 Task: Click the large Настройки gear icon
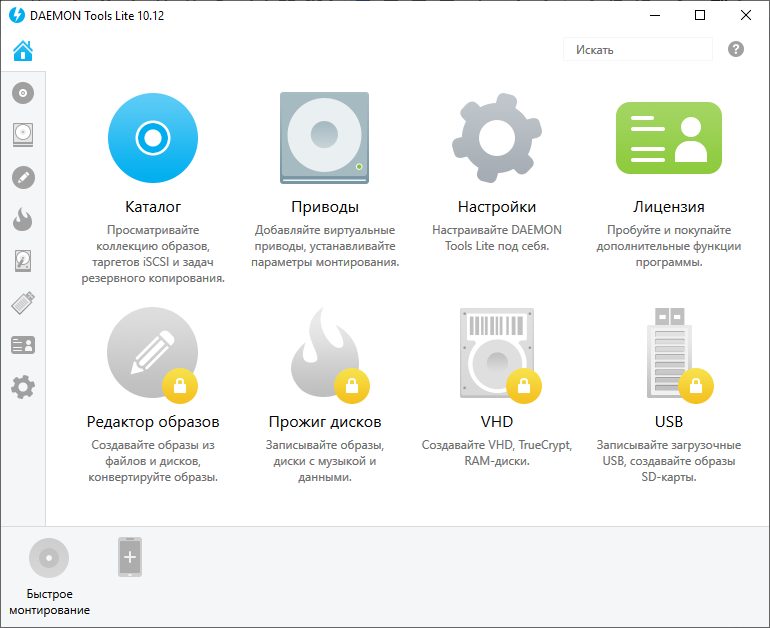pos(496,138)
